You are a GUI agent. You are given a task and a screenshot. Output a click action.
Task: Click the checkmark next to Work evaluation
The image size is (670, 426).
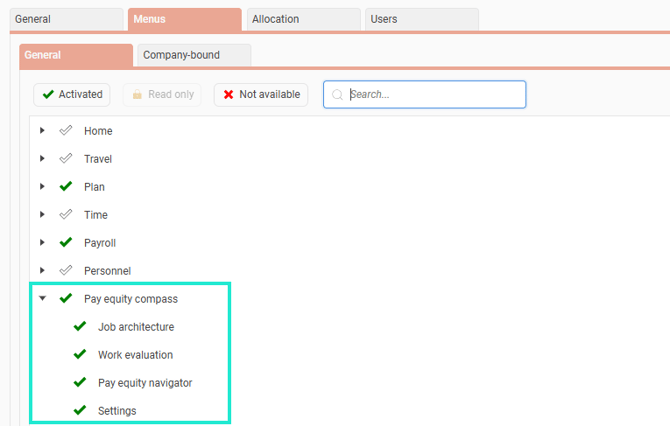point(80,354)
